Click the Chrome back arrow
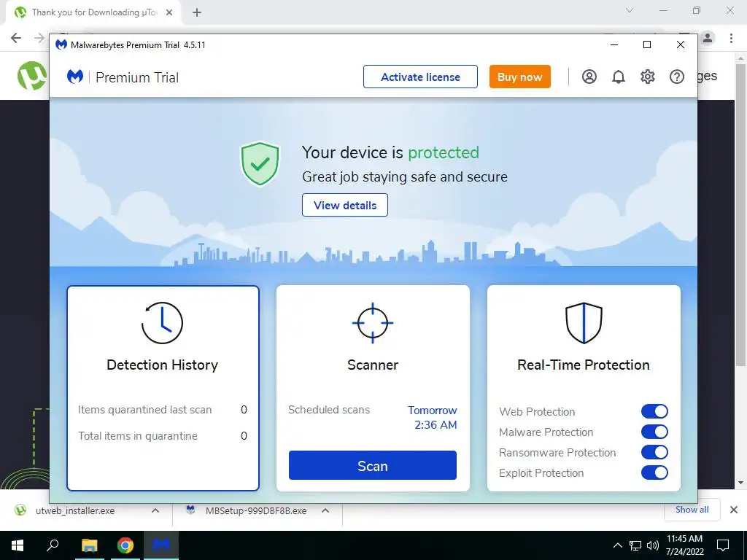 16,38
